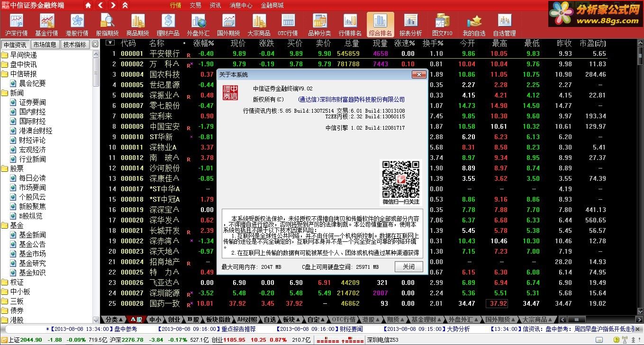Screen dimensions: 644x345
Task: Open the 大宗商品 toolbar icon
Action: point(259,25)
